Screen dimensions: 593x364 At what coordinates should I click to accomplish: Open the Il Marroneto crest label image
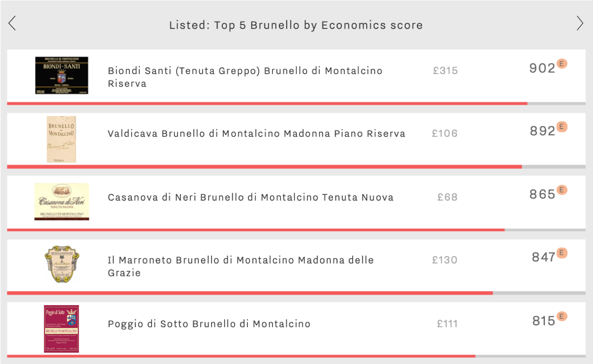tap(62, 264)
